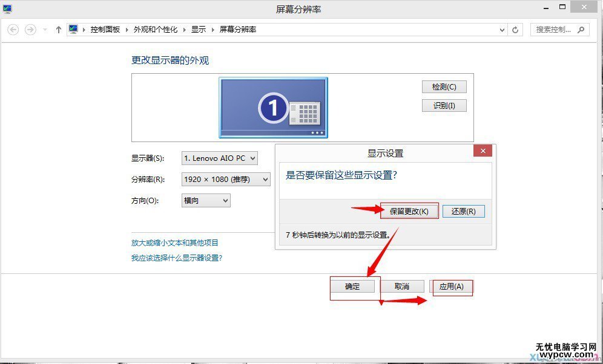Click the computer icon in address bar
Viewport: 603px width, 364px height.
[73, 29]
